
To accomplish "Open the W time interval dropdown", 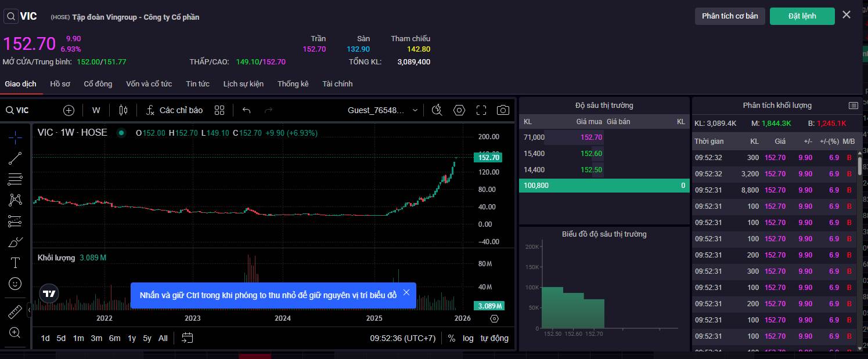I will pos(96,110).
